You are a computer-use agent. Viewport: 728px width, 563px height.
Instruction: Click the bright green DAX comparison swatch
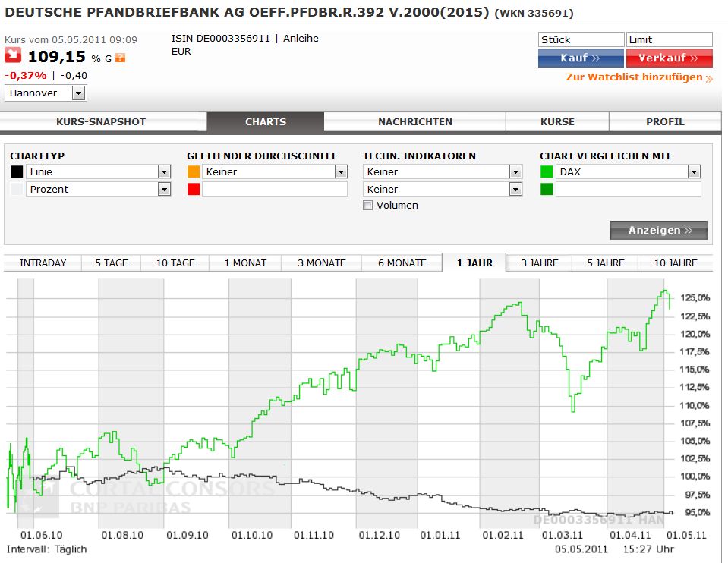point(547,172)
